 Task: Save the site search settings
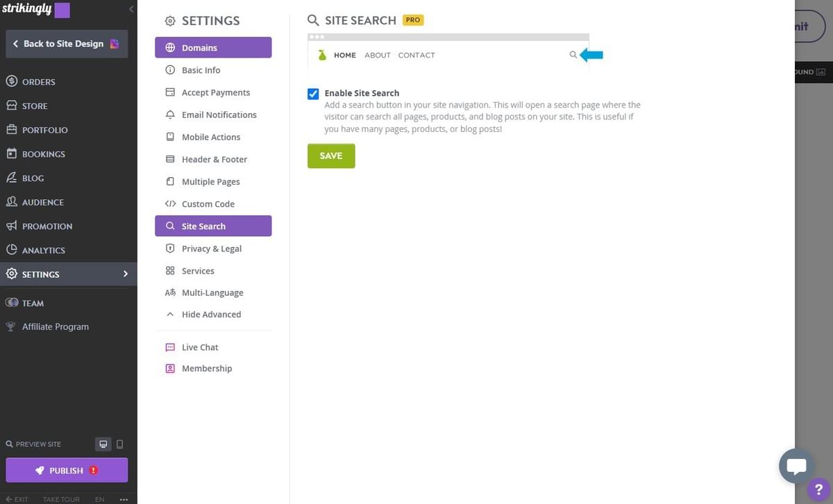coord(331,156)
